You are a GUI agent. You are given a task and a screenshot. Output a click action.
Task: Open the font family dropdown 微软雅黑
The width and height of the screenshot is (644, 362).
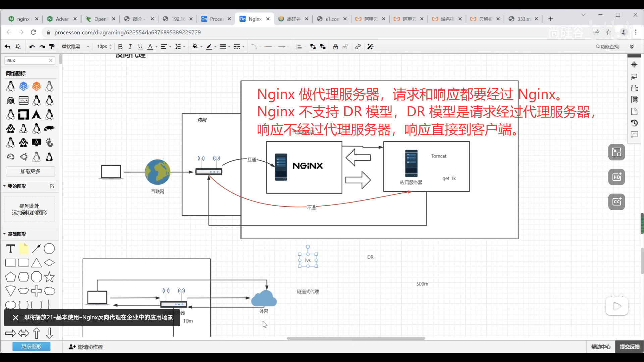75,47
